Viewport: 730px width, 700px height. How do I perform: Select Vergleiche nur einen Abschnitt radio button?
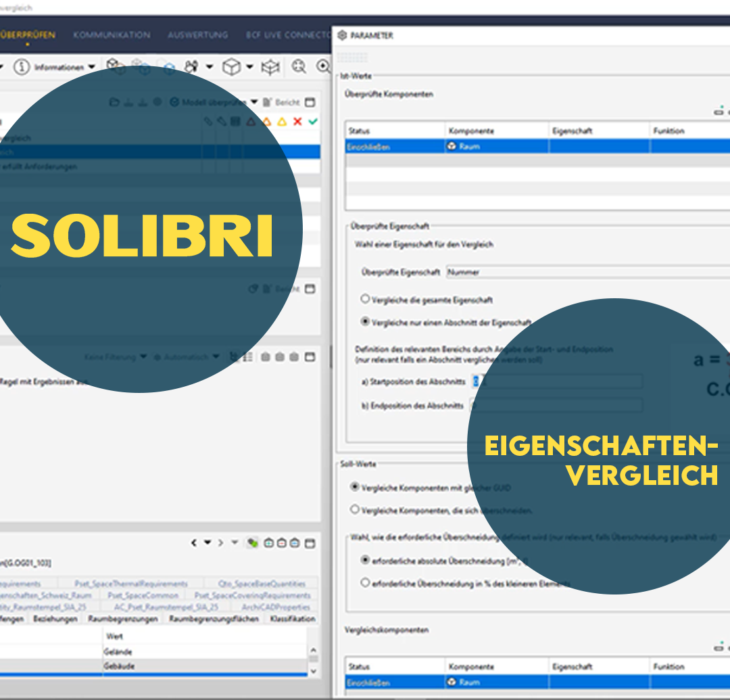click(366, 321)
